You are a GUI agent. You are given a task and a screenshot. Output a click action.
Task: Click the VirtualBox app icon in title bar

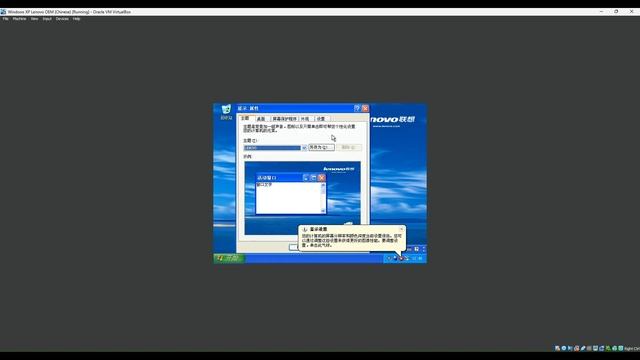pos(3,12)
